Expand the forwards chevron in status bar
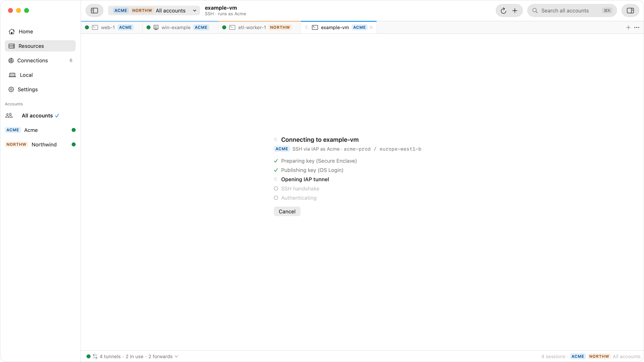This screenshot has height=362, width=644. [x=176, y=357]
